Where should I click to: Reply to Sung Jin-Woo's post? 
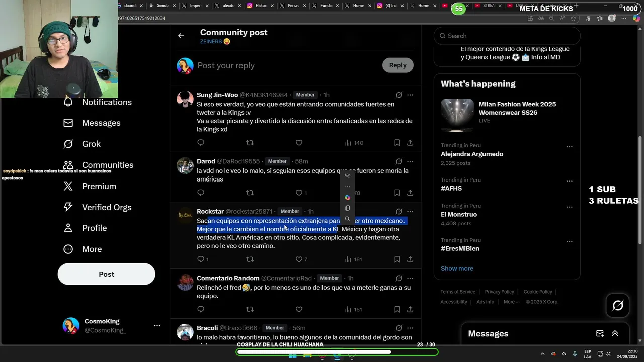click(201, 143)
